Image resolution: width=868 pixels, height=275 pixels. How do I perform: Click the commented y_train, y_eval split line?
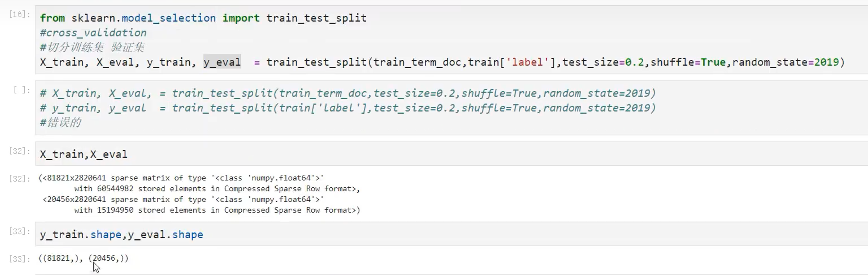(x=347, y=108)
